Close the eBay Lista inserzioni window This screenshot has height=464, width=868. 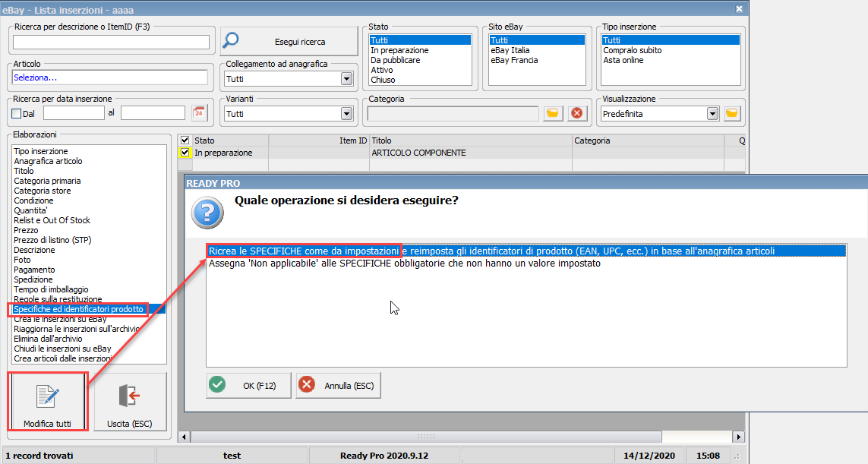pos(739,9)
